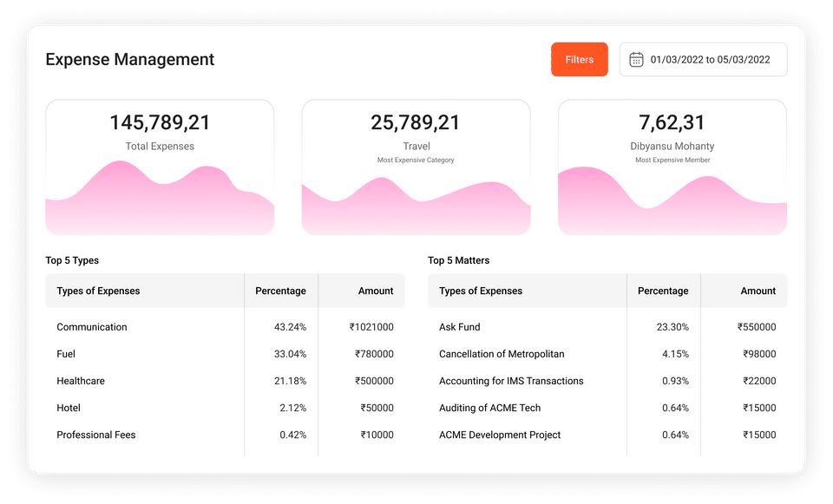Click Types of Expenses header in Top 5 Matters

coord(481,291)
